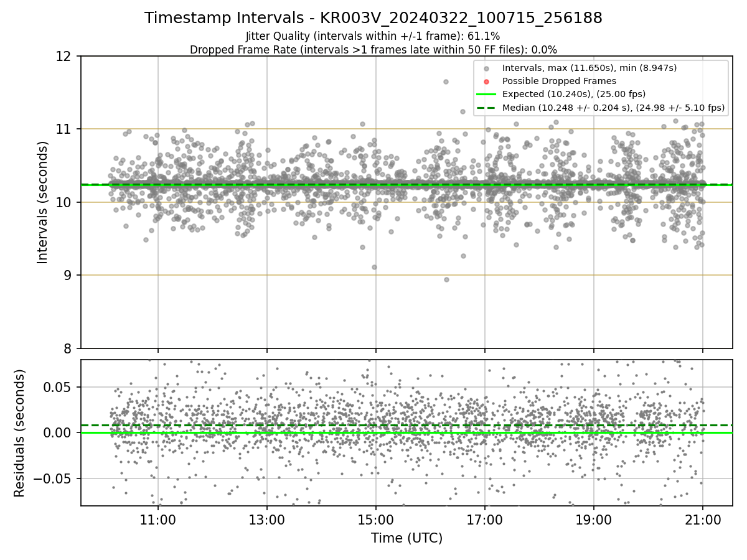
Task: Click the Intervals (seconds) y-axis label
Action: [42, 202]
